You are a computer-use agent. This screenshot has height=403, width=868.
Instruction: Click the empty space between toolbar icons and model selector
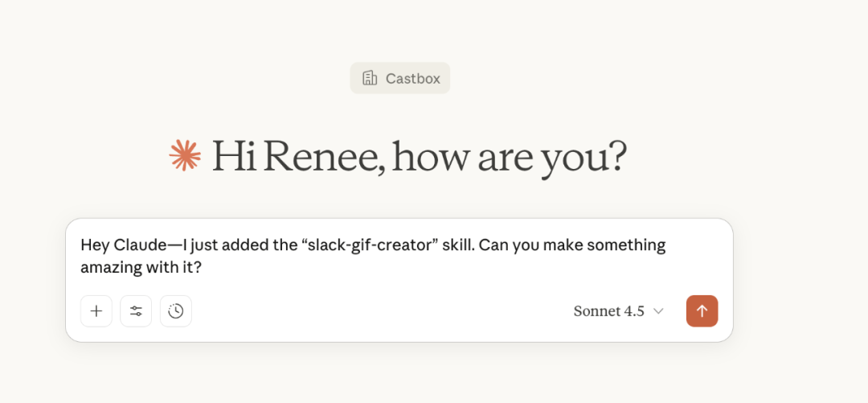coord(378,311)
